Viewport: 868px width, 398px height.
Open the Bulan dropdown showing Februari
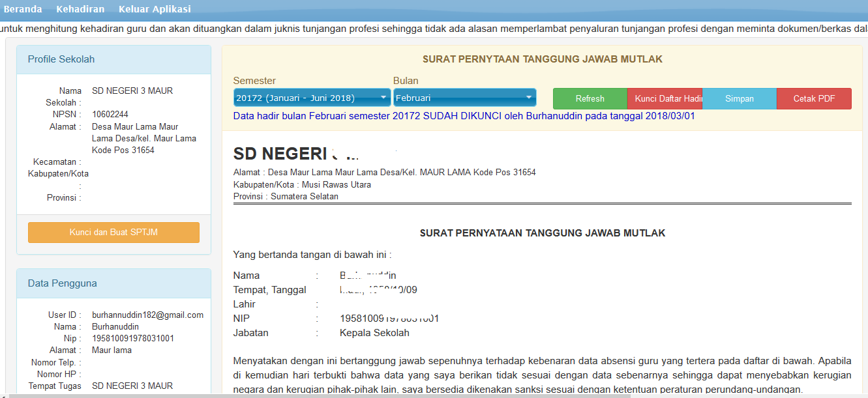click(x=465, y=98)
